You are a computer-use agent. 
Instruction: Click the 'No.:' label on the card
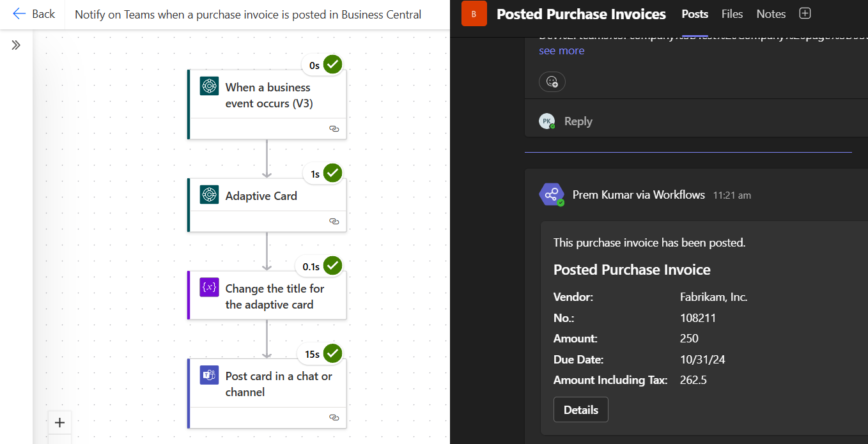(563, 318)
